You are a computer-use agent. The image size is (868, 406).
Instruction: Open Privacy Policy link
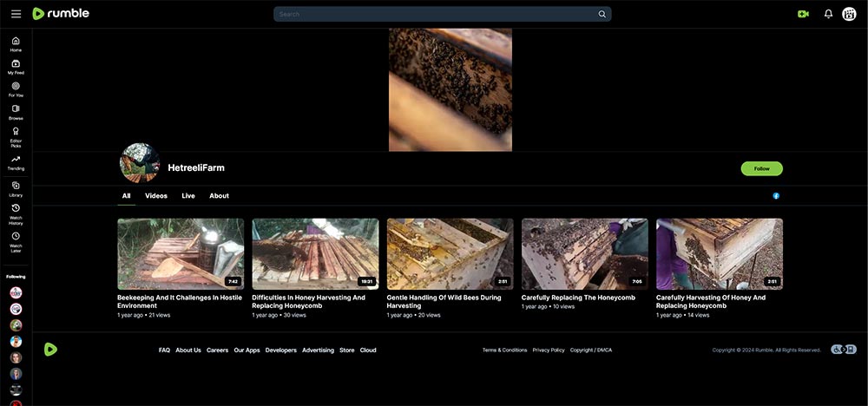[549, 350]
